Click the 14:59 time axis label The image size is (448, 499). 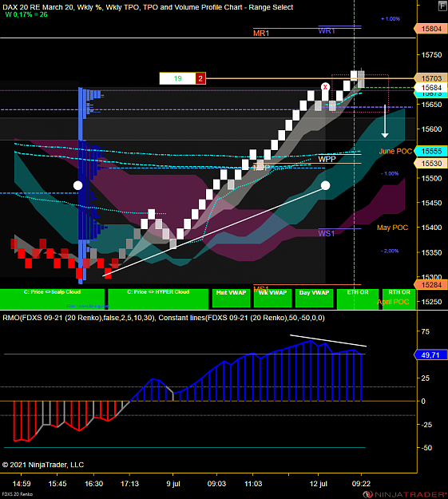tap(22, 484)
